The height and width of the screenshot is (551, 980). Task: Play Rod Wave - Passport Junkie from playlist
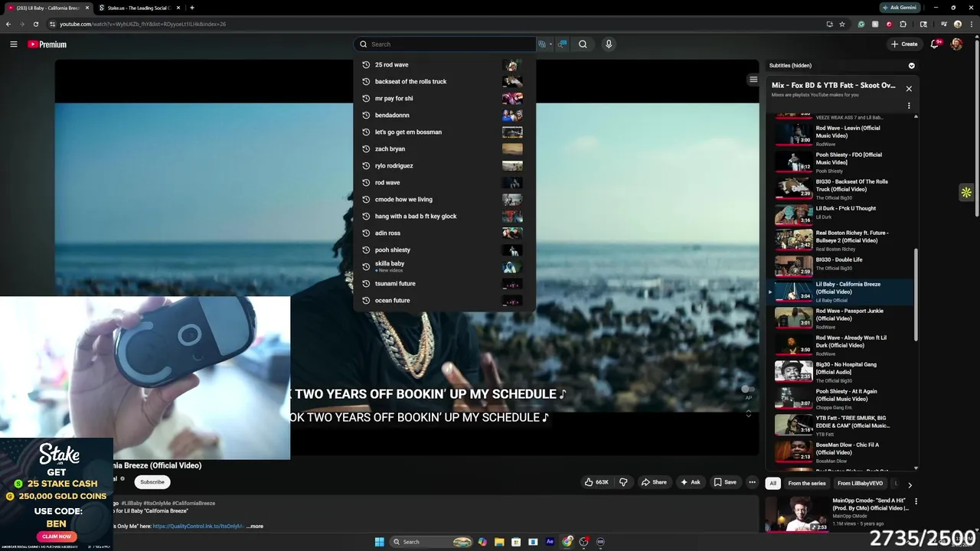(841, 318)
